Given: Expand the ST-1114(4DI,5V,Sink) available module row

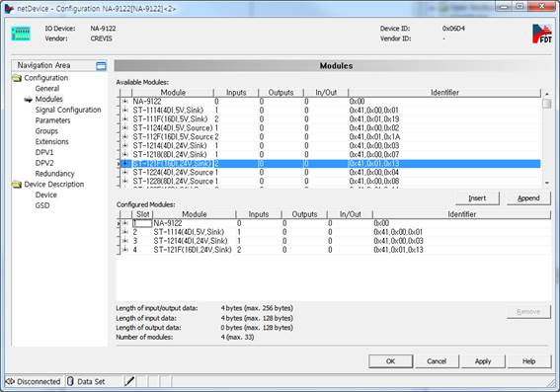Looking at the screenshot, I should (x=125, y=111).
